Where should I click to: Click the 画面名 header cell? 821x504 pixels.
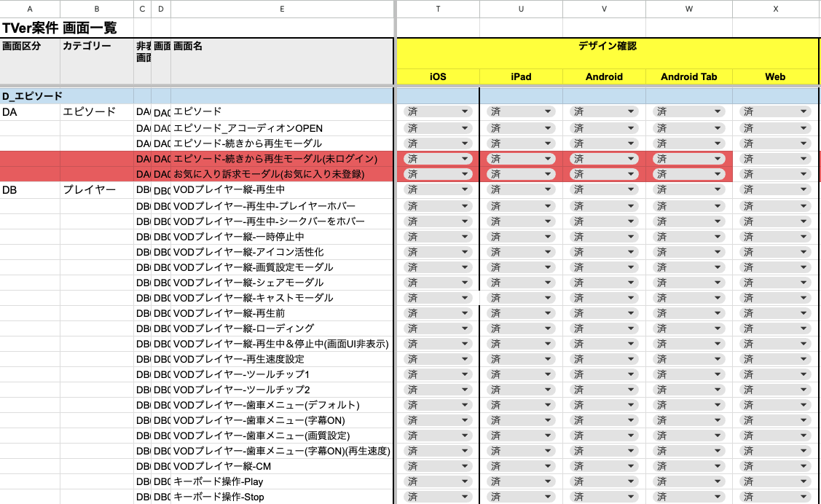(x=282, y=60)
